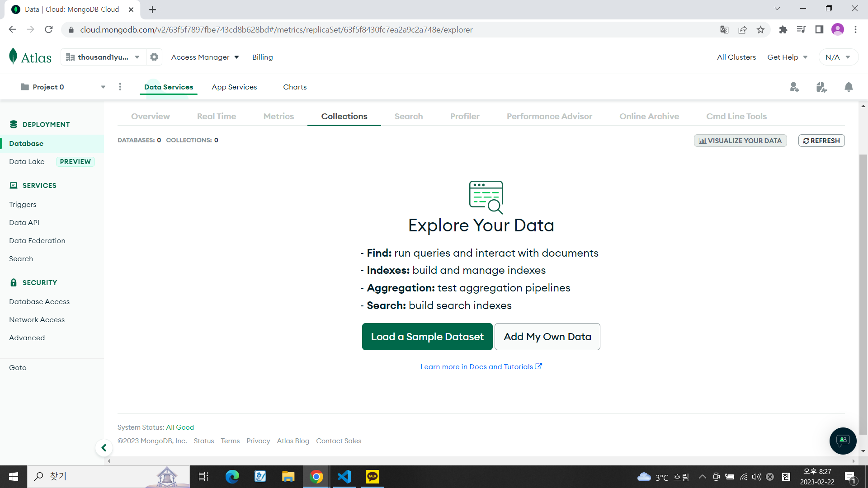Open Learn more in Docs and Tutorials link
Screen dimensions: 868x488
tap(481, 366)
